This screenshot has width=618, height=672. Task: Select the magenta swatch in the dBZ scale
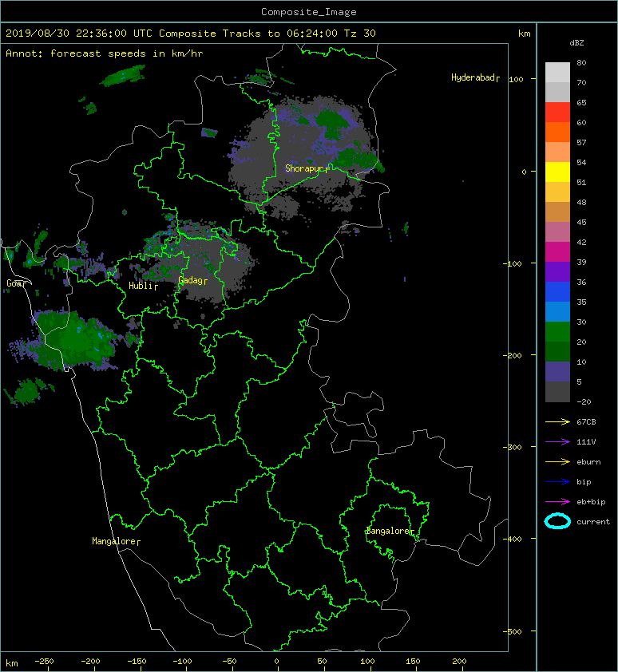tap(557, 252)
